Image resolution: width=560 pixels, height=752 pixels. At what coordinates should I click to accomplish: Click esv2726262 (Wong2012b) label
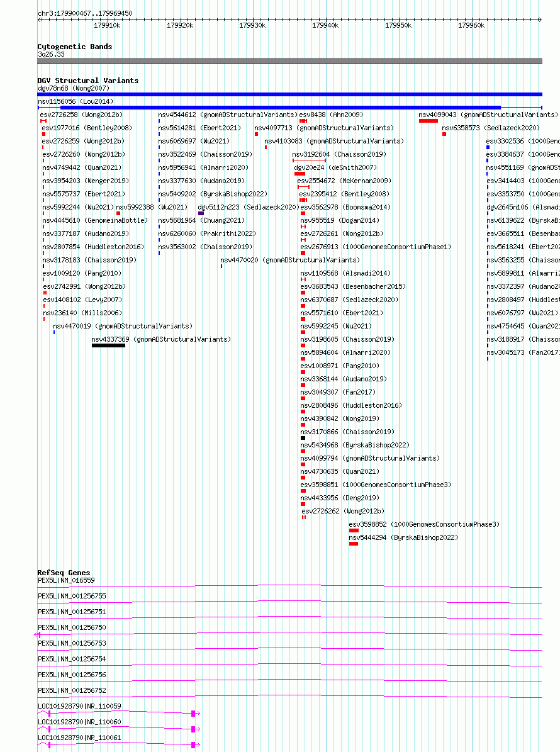click(x=343, y=511)
